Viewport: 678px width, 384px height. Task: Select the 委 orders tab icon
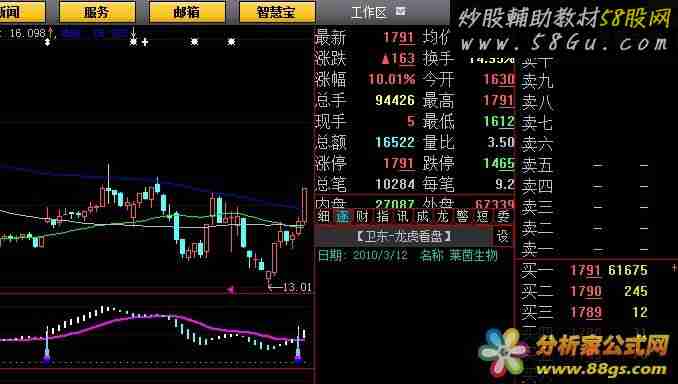(502, 217)
